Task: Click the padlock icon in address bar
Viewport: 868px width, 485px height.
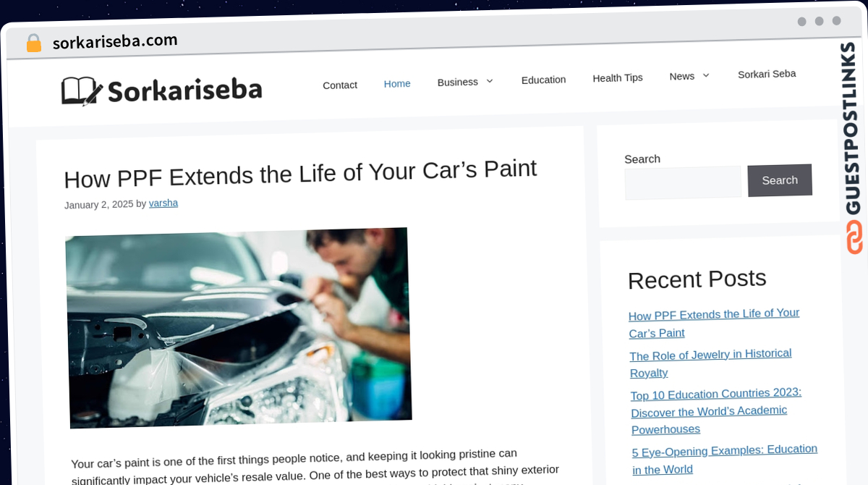Action: click(33, 43)
